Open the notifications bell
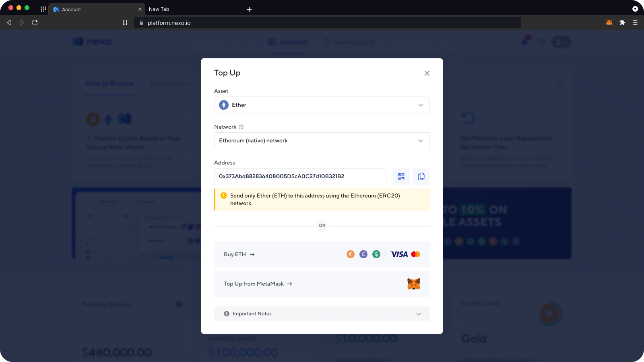This screenshot has width=644, height=362. pyautogui.click(x=525, y=41)
